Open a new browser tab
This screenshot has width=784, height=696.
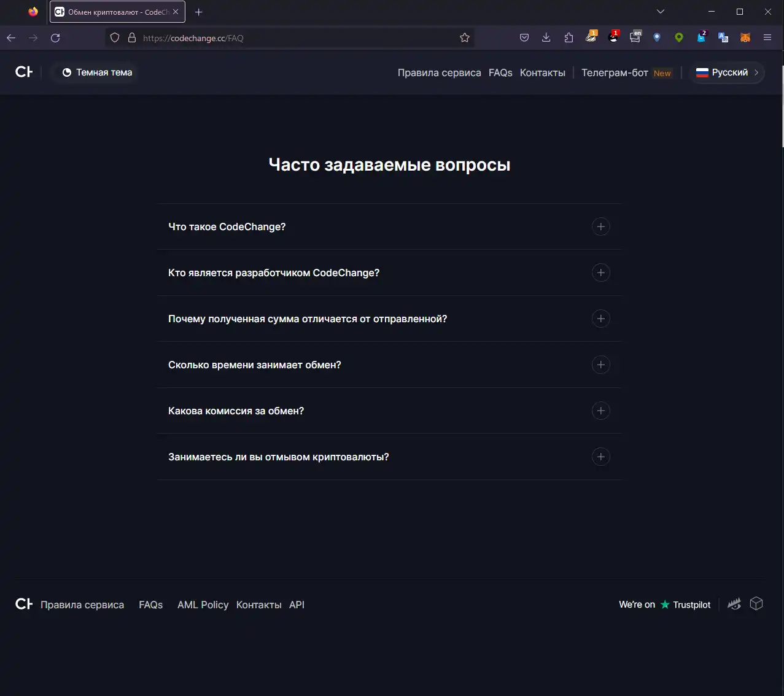pos(198,12)
